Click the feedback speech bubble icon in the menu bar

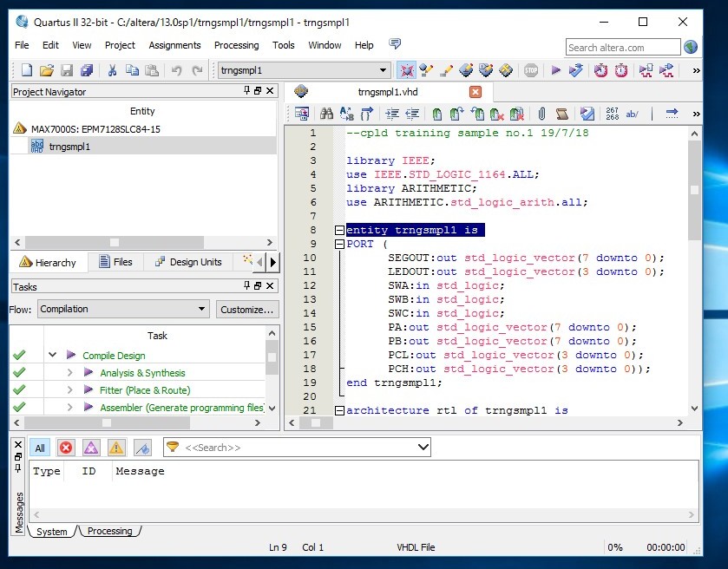point(395,44)
